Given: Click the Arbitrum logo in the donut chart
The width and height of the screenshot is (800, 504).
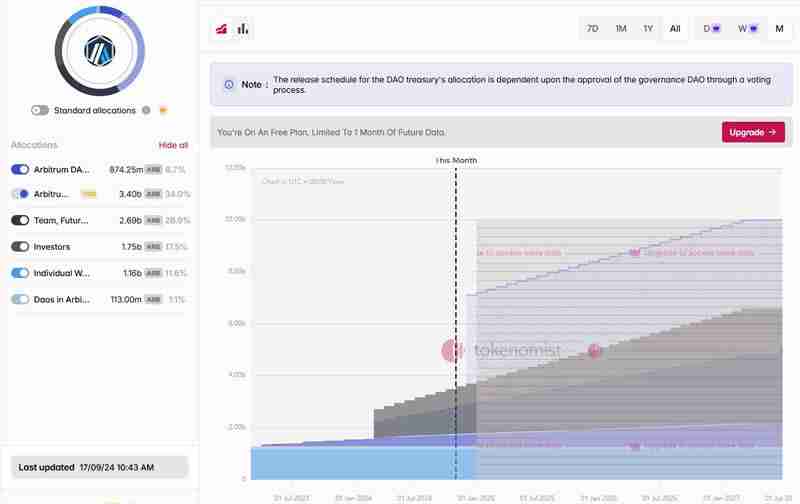Looking at the screenshot, I should pyautogui.click(x=100, y=49).
